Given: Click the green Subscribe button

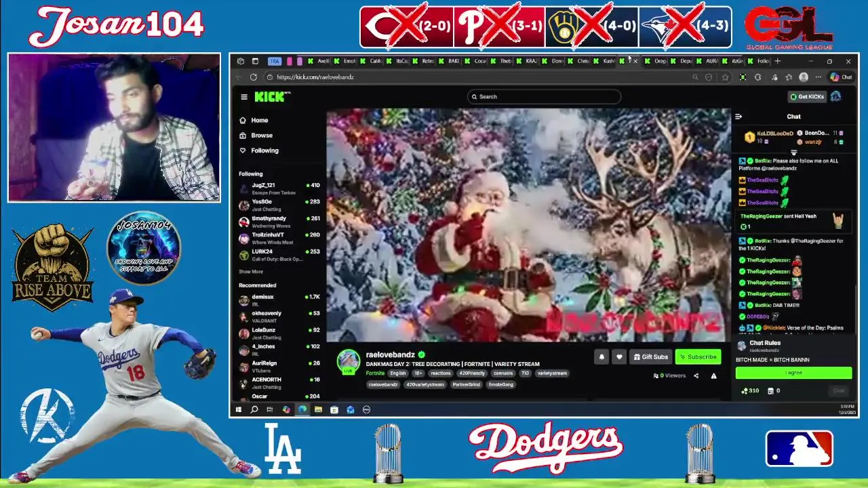Looking at the screenshot, I should point(698,357).
